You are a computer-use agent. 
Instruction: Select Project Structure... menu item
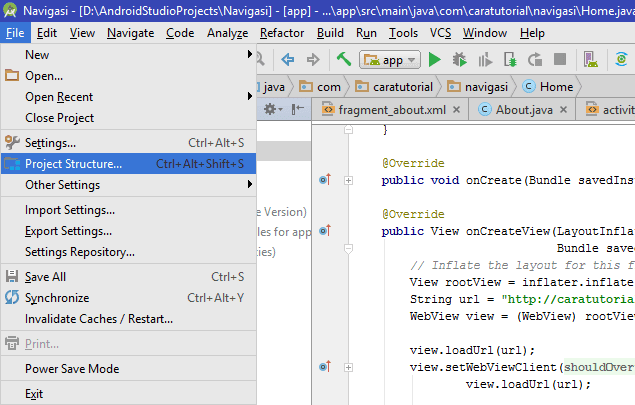tap(128, 164)
